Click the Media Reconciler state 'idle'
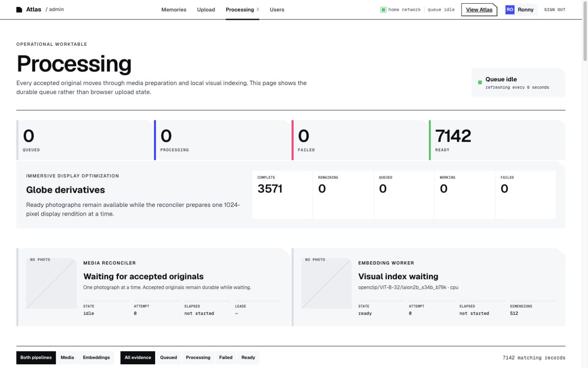588x368 pixels. [x=89, y=313]
